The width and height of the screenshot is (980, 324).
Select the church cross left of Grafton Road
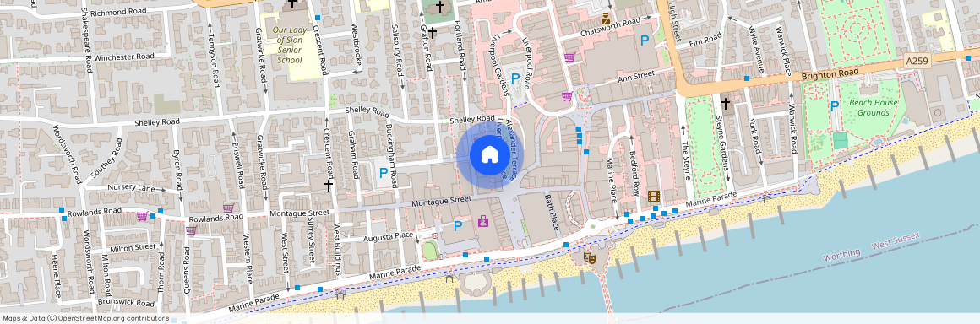click(x=432, y=32)
